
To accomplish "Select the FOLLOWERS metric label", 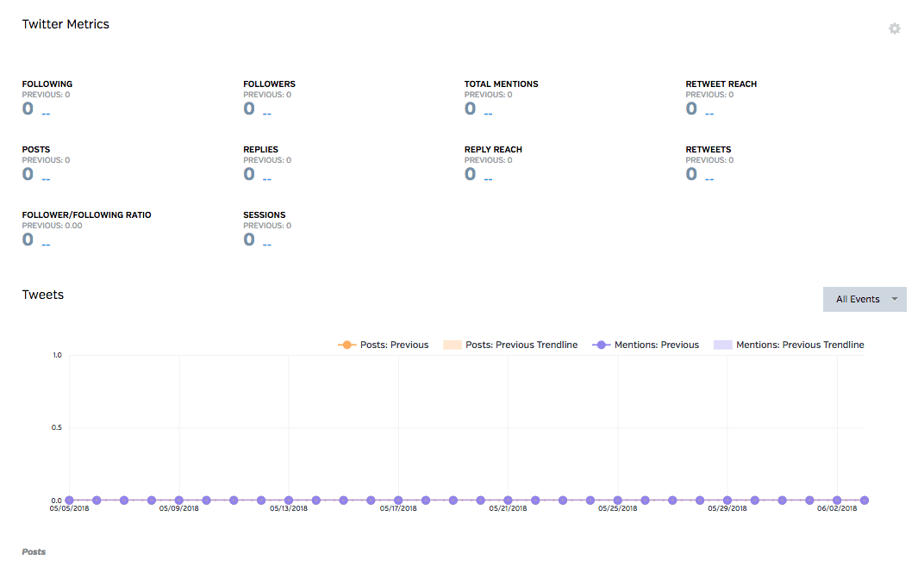I will coord(269,84).
